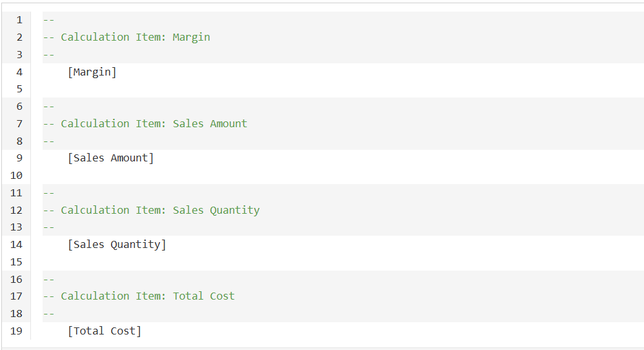The height and width of the screenshot is (350, 644).
Task: Click the comment dashes on line 3
Action: point(48,55)
